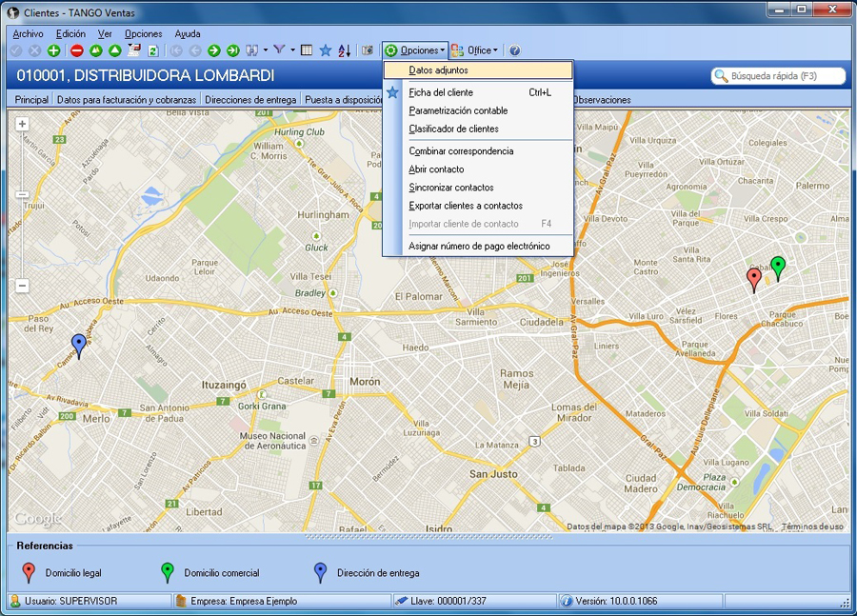Click the Morón label on map
Screen dimensions: 857x616
click(x=365, y=382)
